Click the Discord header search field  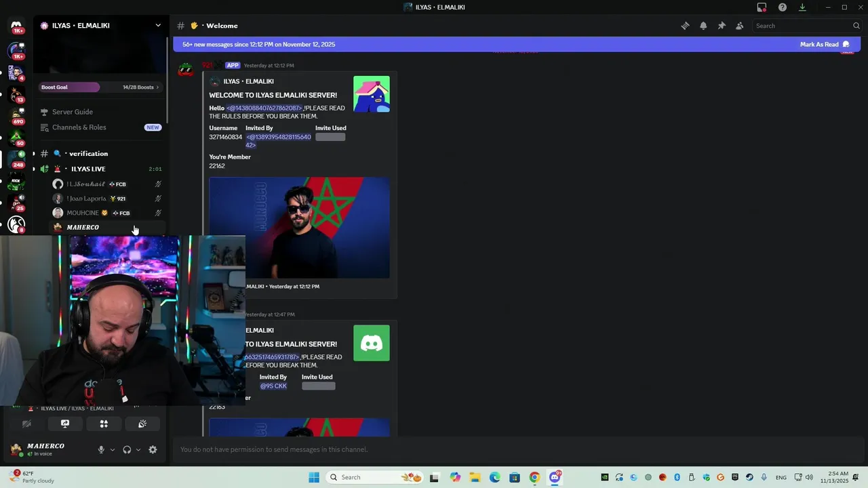click(x=808, y=26)
